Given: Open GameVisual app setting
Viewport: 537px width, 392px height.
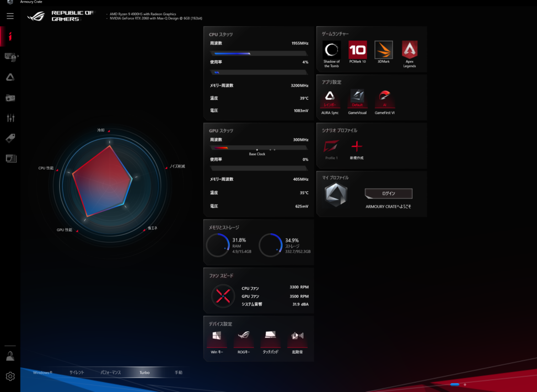Looking at the screenshot, I should click(x=357, y=102).
